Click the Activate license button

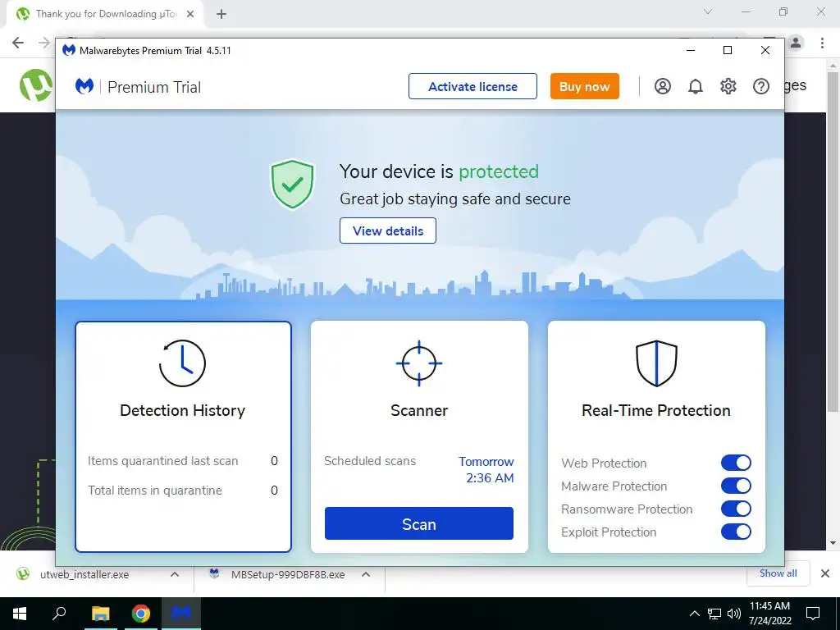472,86
